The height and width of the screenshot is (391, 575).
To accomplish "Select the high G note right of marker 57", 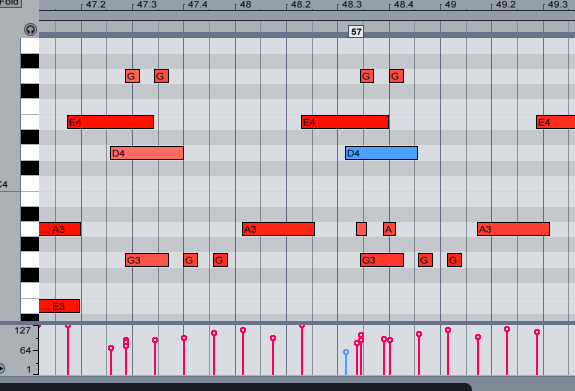I will [x=367, y=76].
